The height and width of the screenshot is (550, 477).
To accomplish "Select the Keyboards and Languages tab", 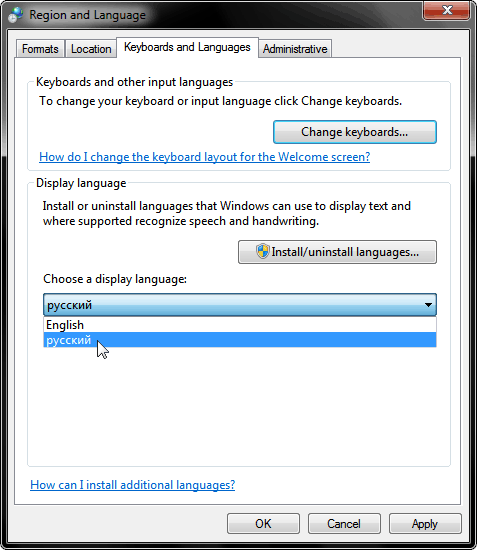I will [187, 47].
